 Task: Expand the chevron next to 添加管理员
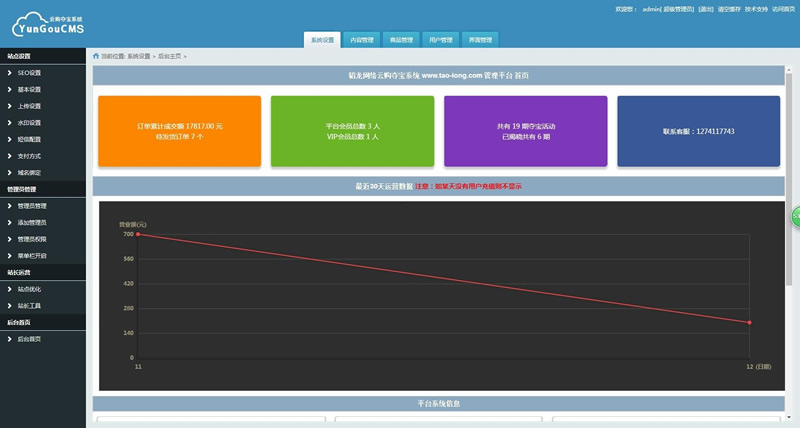[10, 222]
